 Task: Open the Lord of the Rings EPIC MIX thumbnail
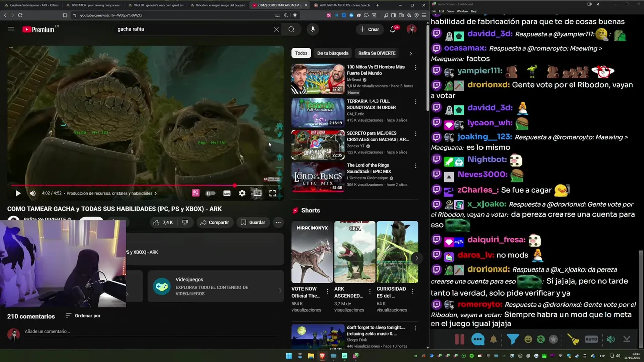click(x=318, y=176)
